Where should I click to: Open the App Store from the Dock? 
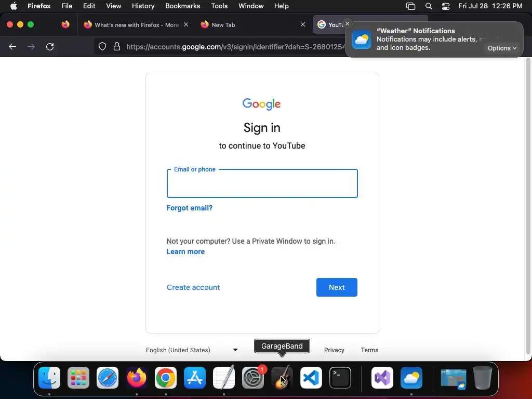point(195,378)
